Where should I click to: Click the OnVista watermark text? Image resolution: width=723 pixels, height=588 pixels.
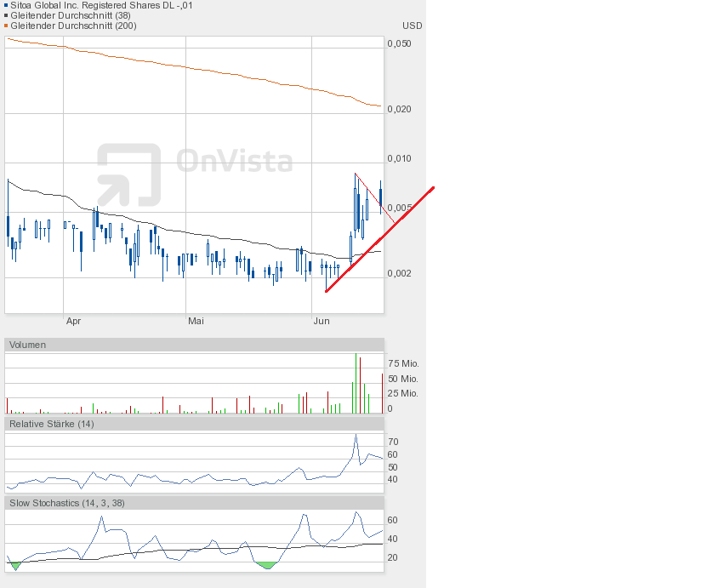click(x=234, y=162)
